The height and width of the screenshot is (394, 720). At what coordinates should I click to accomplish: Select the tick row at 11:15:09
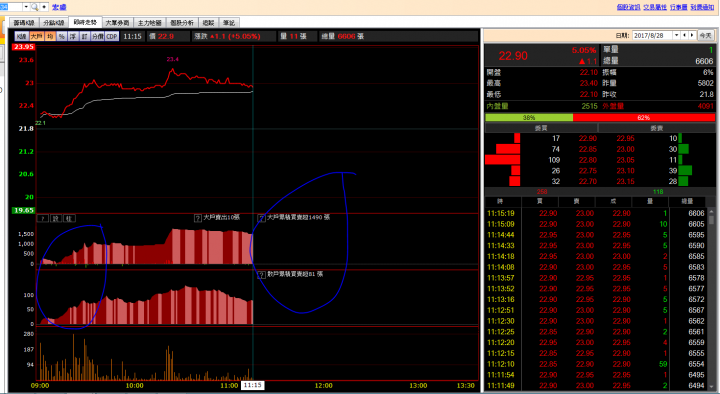pyautogui.click(x=596, y=225)
